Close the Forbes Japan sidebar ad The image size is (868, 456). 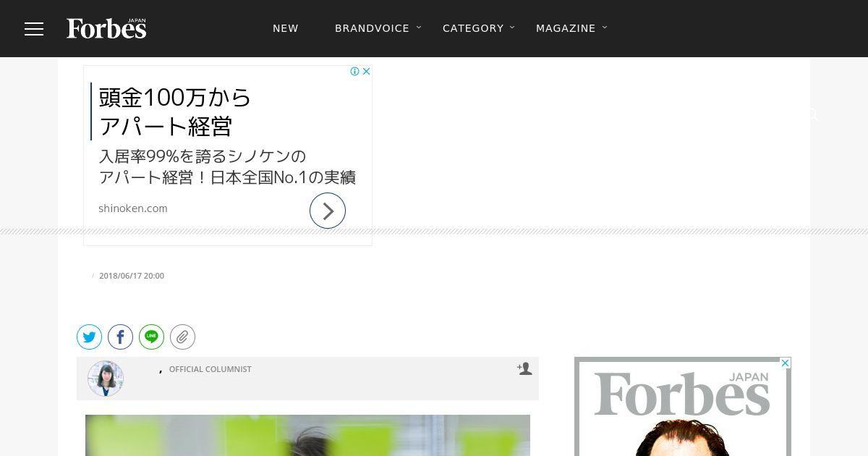pyautogui.click(x=785, y=363)
